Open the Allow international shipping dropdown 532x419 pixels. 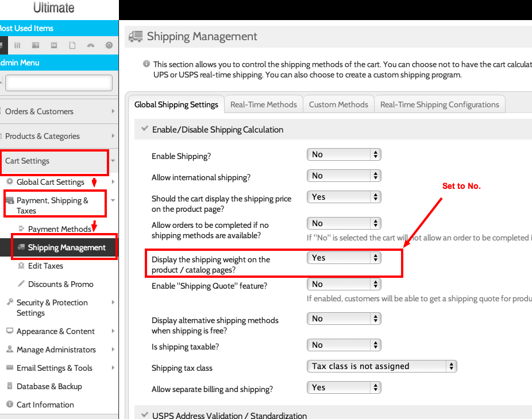point(344,176)
